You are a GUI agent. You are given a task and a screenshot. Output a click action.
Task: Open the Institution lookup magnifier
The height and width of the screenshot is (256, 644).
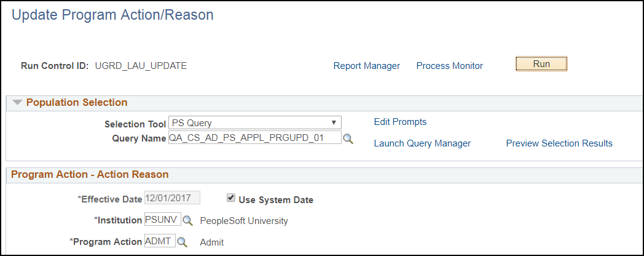coord(189,220)
